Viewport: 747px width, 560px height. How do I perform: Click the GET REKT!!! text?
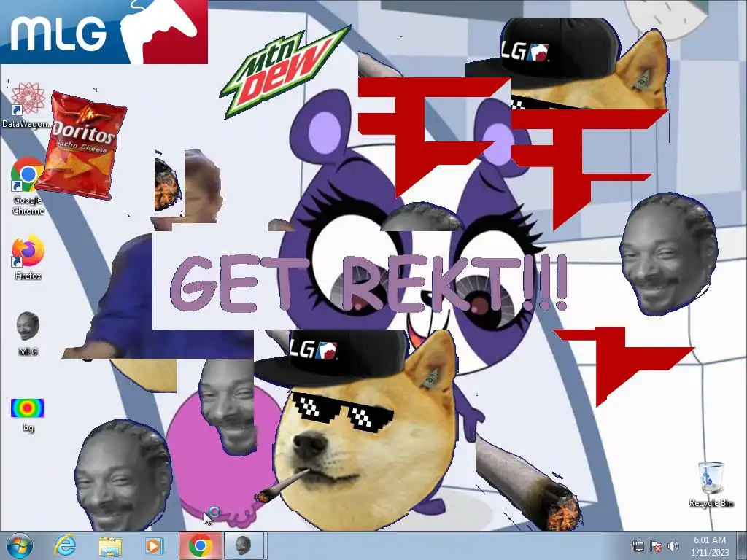click(x=368, y=284)
